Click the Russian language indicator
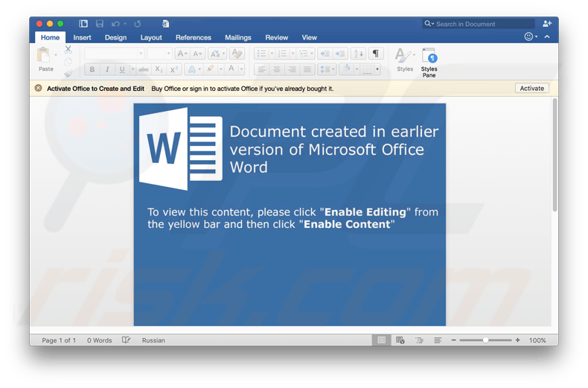 pos(153,340)
